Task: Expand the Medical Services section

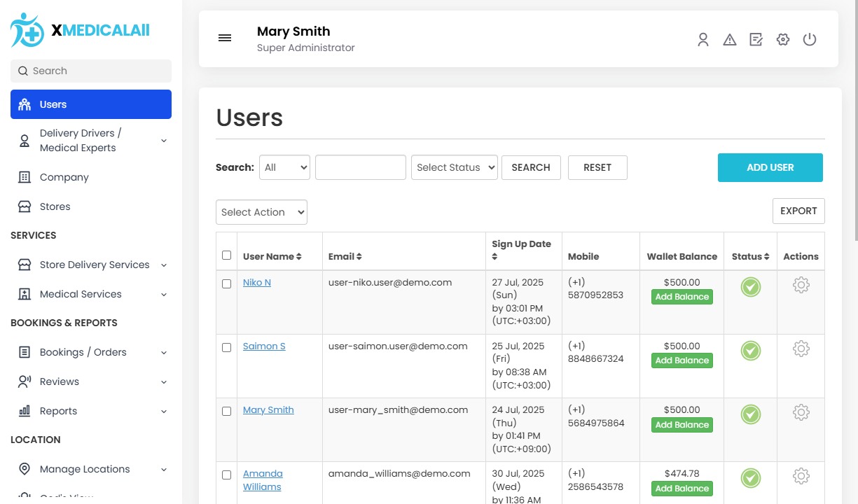Action: (x=81, y=294)
